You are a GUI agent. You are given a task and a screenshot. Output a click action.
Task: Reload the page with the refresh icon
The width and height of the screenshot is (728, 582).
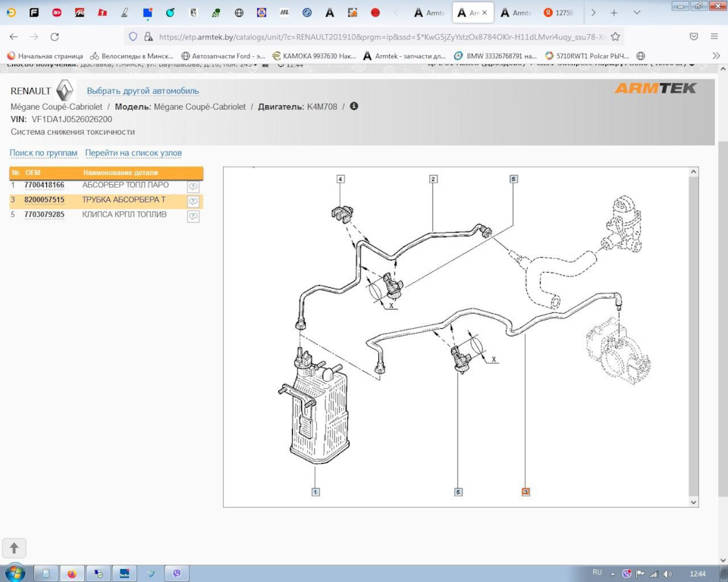pyautogui.click(x=55, y=36)
